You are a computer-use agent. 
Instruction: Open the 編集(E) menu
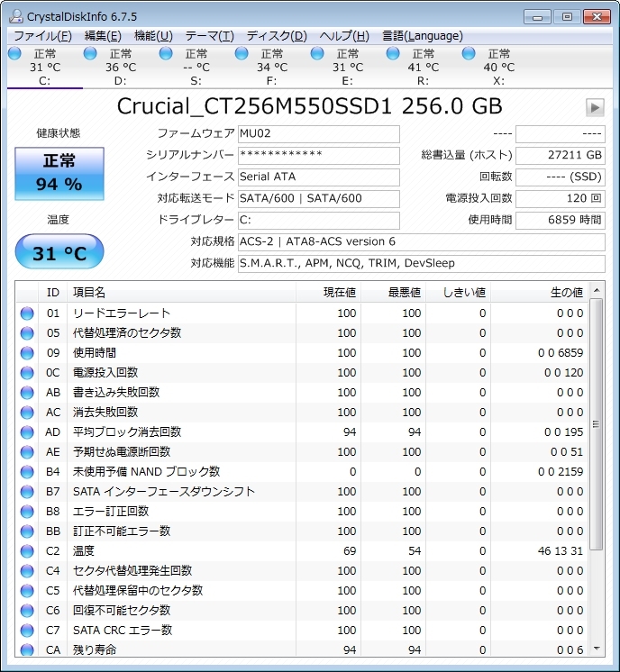(x=103, y=36)
